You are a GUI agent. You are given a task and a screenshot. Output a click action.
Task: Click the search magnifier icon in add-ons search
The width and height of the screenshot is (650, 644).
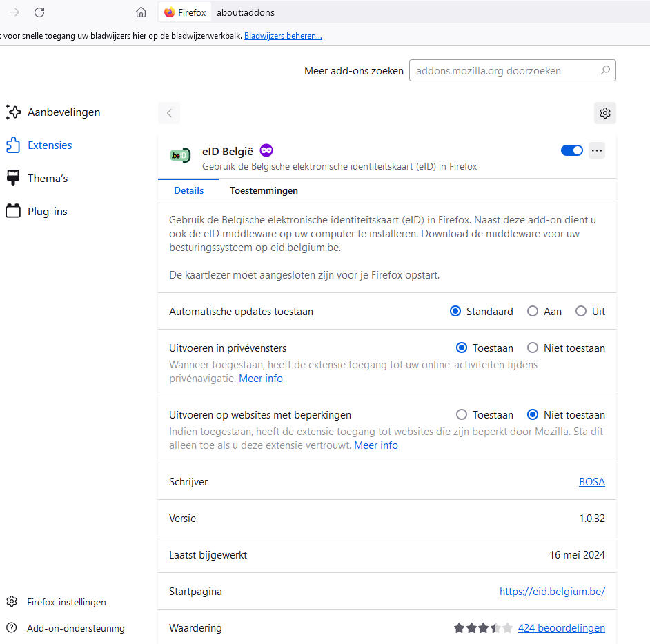[x=605, y=70]
